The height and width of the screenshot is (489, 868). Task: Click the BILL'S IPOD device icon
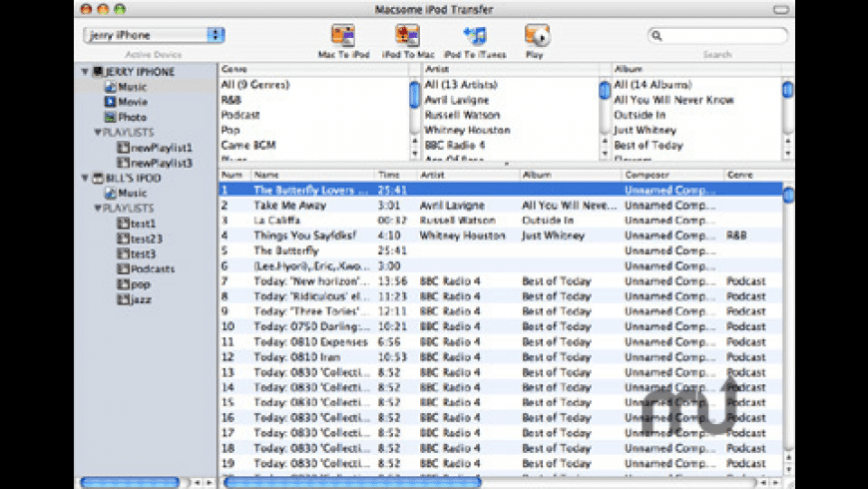pyautogui.click(x=98, y=178)
